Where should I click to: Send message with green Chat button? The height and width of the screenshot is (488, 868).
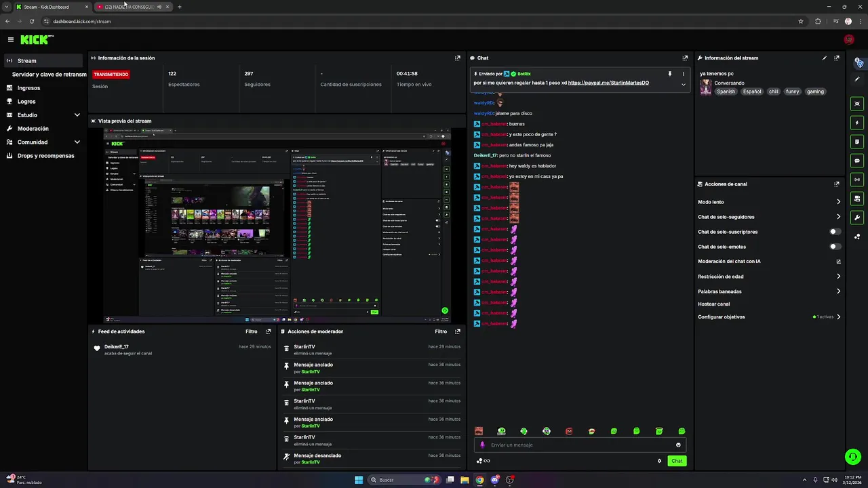[x=677, y=462]
